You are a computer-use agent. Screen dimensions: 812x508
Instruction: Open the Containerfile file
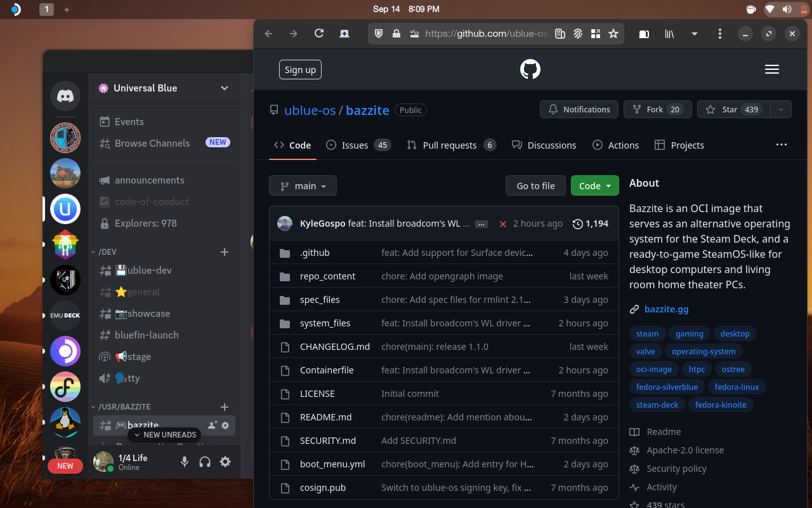pyautogui.click(x=327, y=370)
